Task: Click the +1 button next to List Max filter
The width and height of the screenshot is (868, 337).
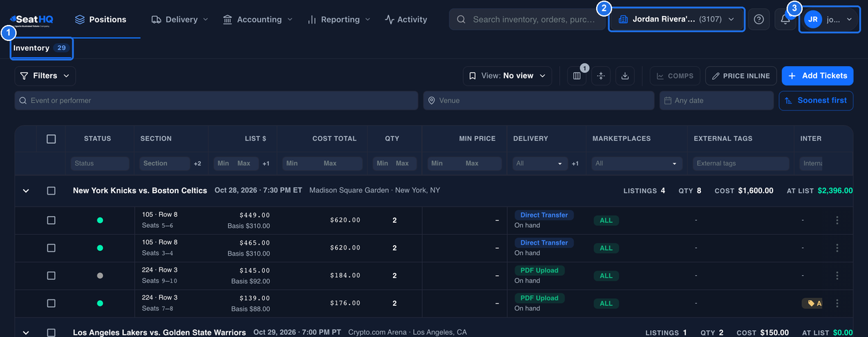Action: point(266,163)
